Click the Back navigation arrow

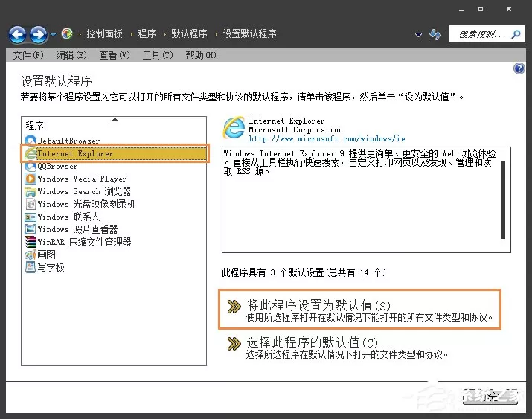(18, 34)
